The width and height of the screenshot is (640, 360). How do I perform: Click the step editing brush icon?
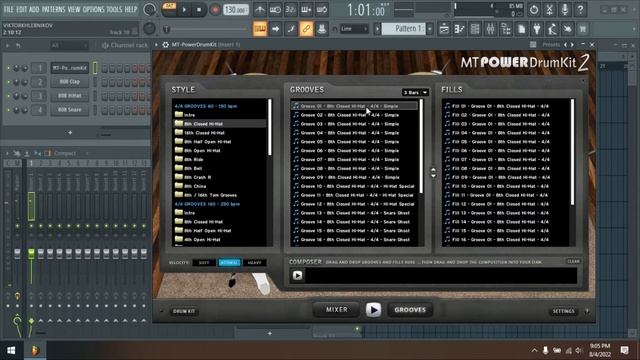[x=291, y=29]
